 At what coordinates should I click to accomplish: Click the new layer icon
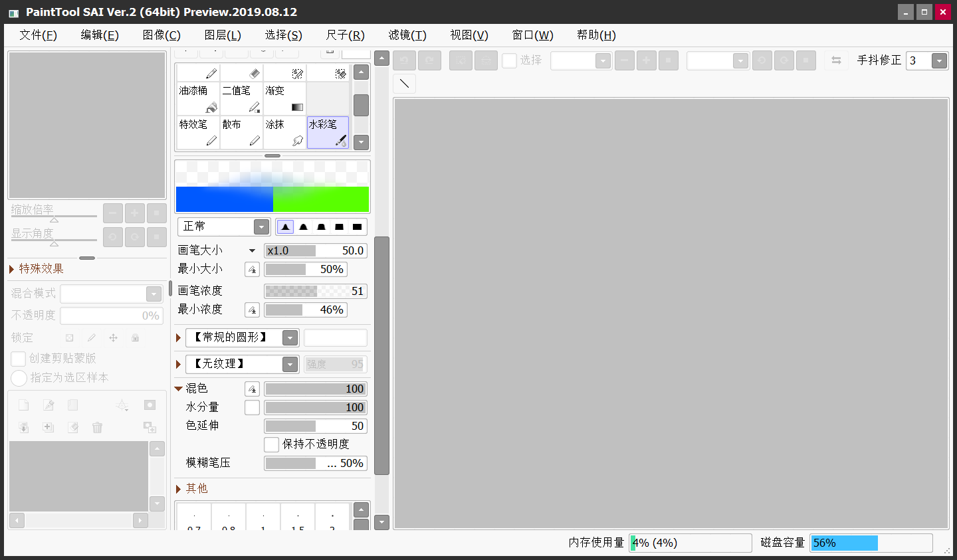pyautogui.click(x=24, y=405)
